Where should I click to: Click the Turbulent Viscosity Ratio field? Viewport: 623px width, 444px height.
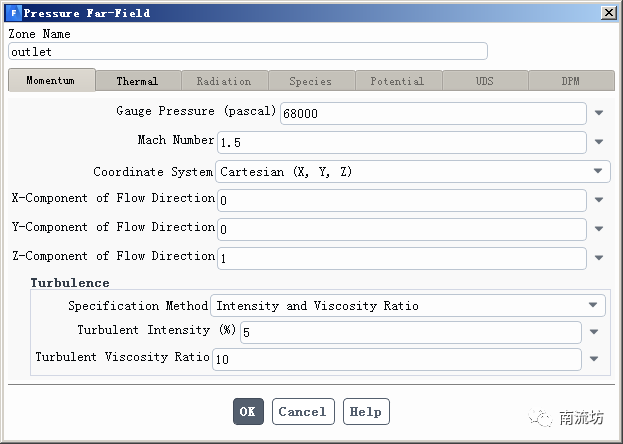tap(396, 359)
